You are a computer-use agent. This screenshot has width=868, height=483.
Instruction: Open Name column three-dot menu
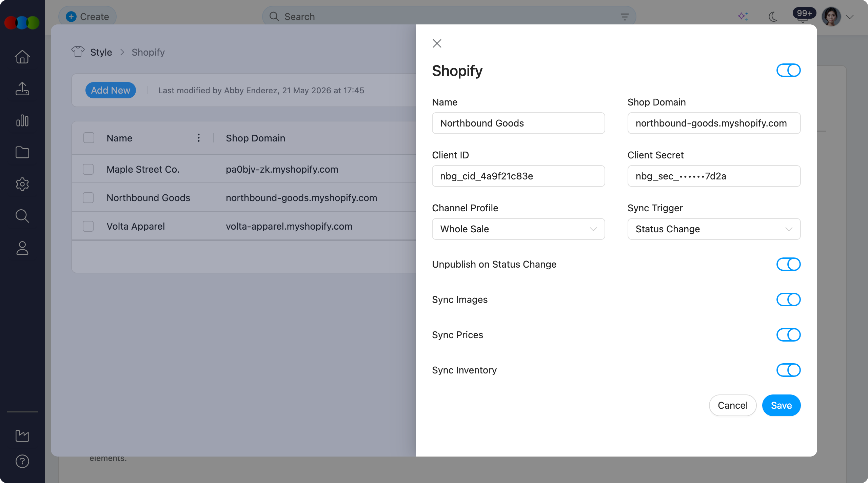coord(199,138)
